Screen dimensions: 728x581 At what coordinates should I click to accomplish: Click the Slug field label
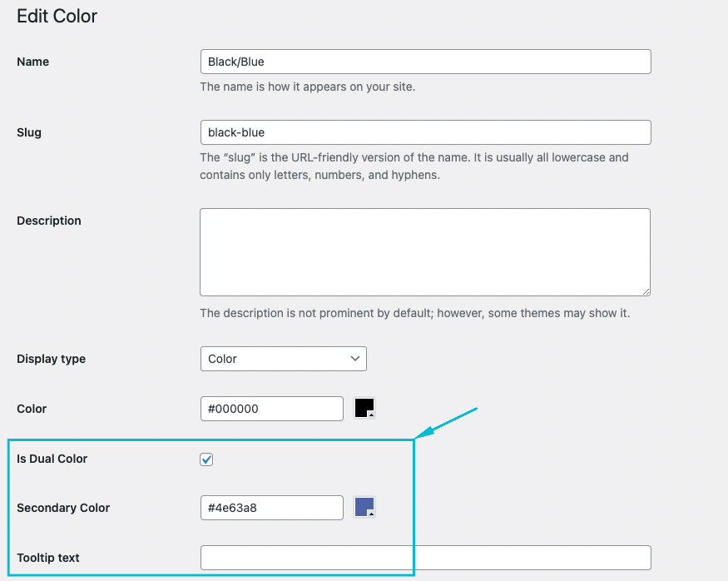(x=29, y=132)
